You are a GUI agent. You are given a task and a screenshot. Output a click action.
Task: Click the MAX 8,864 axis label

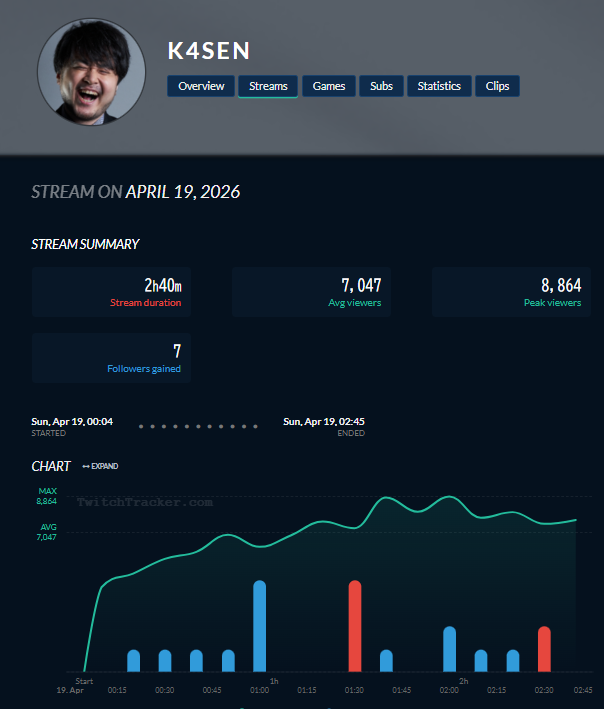coord(47,496)
